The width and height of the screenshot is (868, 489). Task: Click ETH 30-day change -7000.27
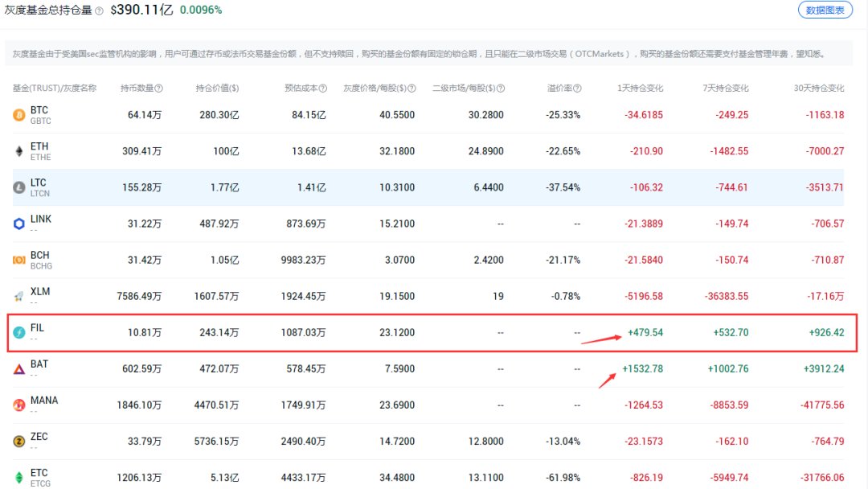tap(825, 151)
